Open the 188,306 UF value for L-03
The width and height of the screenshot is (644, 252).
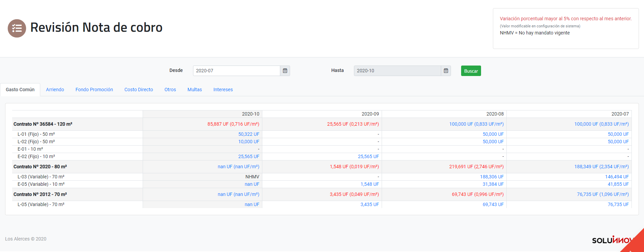492,177
